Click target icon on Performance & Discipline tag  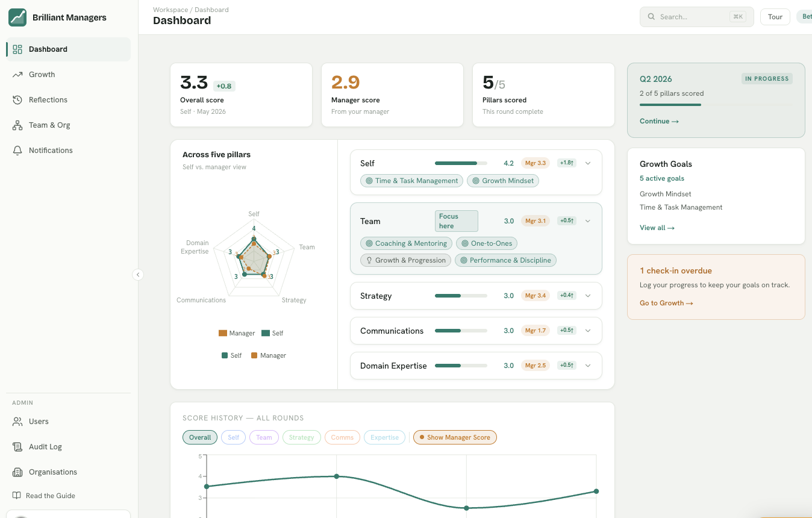click(x=464, y=260)
